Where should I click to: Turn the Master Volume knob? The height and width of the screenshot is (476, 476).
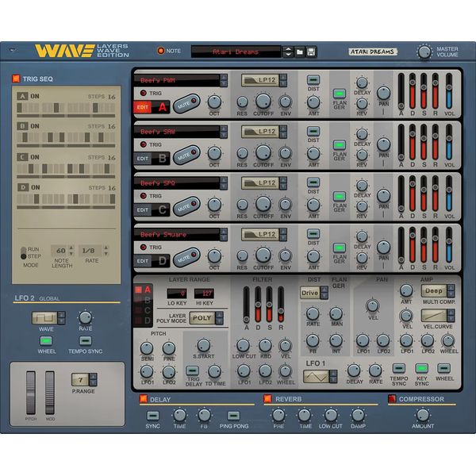click(424, 52)
